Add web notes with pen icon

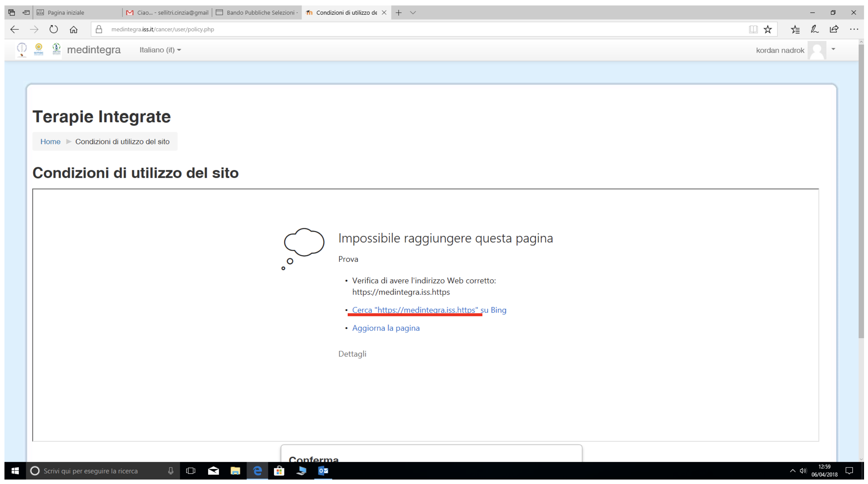[815, 29]
